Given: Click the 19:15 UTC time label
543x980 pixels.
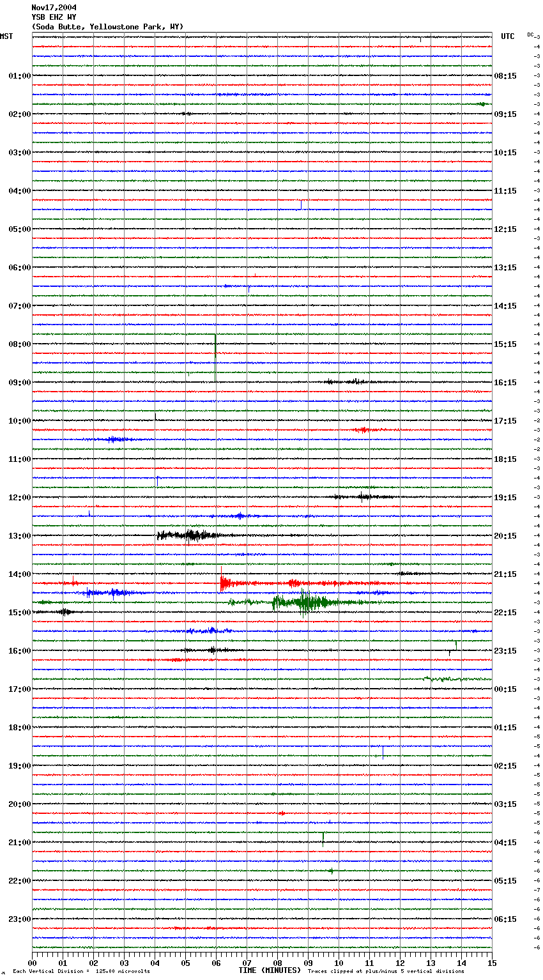Looking at the screenshot, I should [x=505, y=498].
